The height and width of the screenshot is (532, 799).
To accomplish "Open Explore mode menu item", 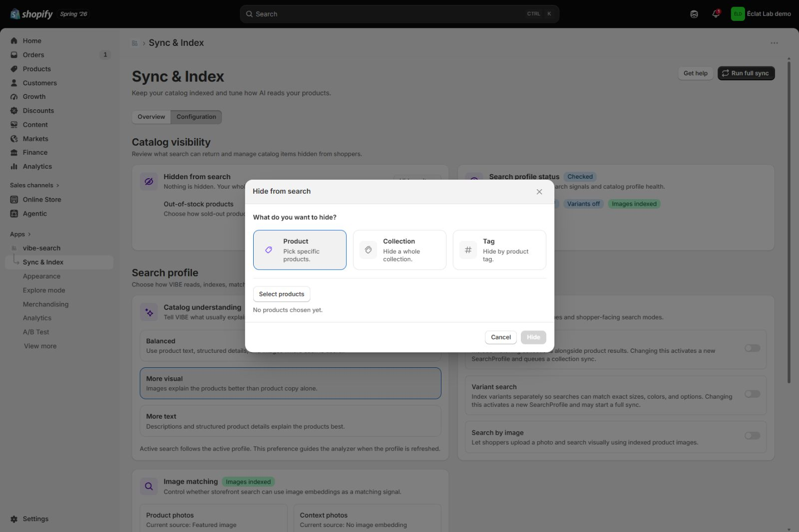I will [x=44, y=290].
